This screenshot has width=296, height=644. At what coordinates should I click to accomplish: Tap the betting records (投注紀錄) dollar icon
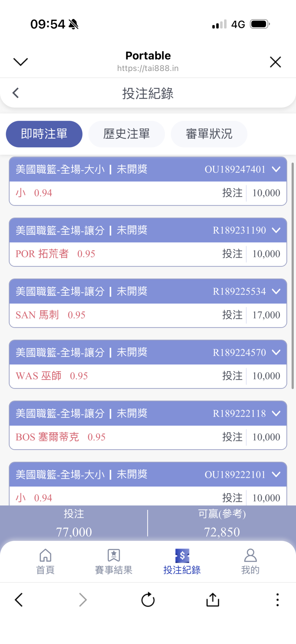tap(182, 555)
